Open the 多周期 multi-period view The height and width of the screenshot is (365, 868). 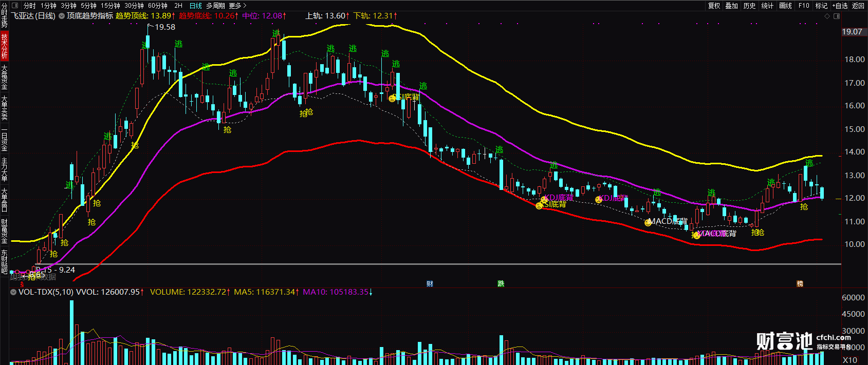215,6
